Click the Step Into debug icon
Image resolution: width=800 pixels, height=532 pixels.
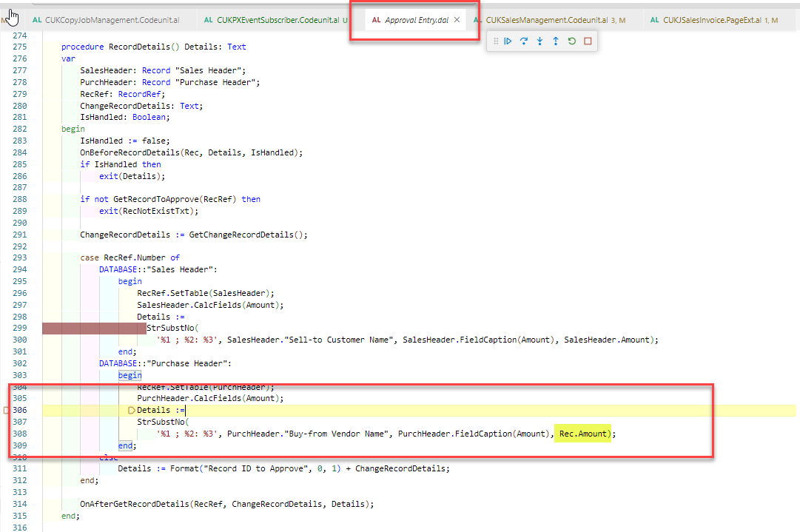point(540,41)
